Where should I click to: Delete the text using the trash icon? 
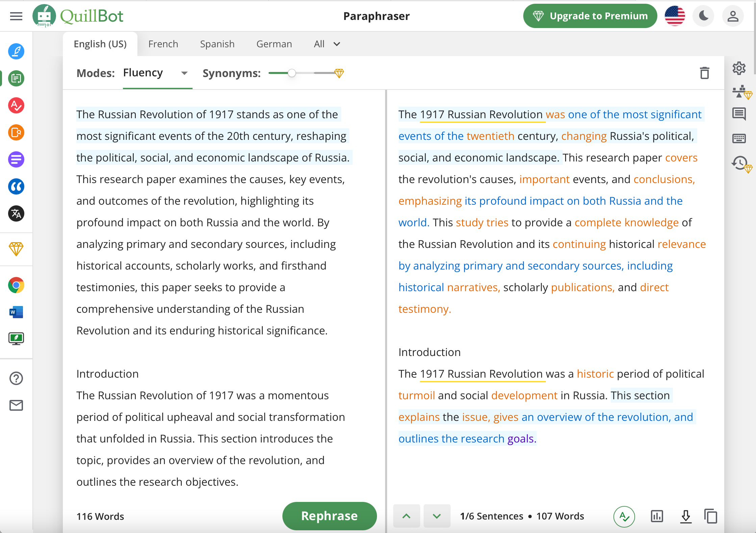(705, 73)
